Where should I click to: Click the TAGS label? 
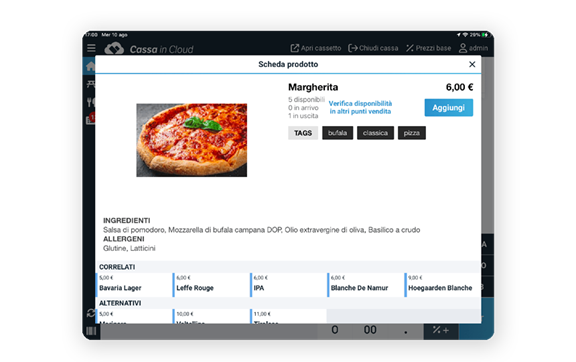pyautogui.click(x=303, y=133)
